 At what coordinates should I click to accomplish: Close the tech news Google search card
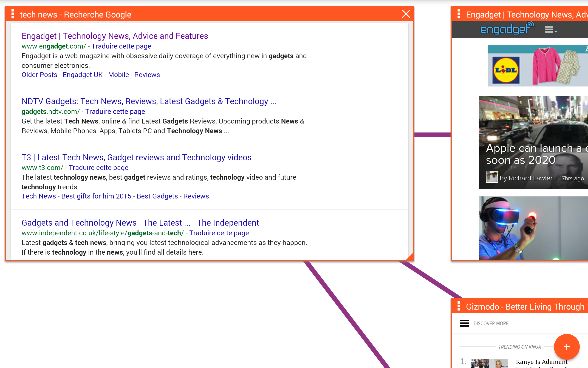[406, 14]
